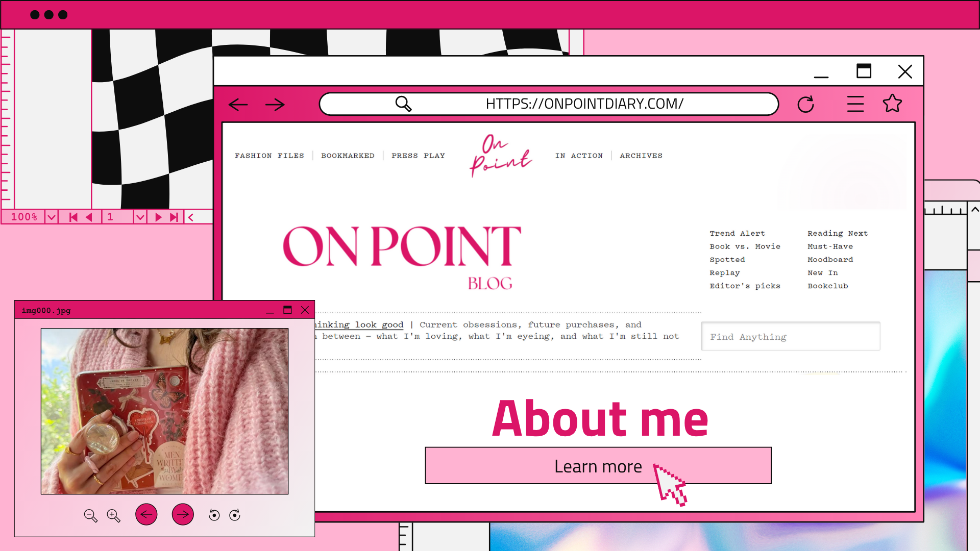The image size is (980, 551).
Task: Open the page number dropdown
Action: pyautogui.click(x=140, y=217)
